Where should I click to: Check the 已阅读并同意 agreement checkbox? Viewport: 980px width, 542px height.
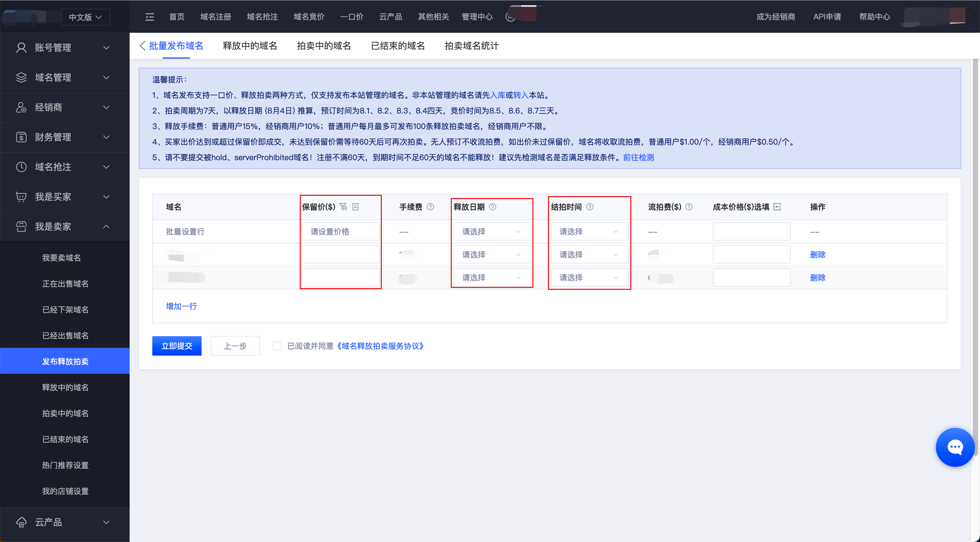tap(277, 346)
